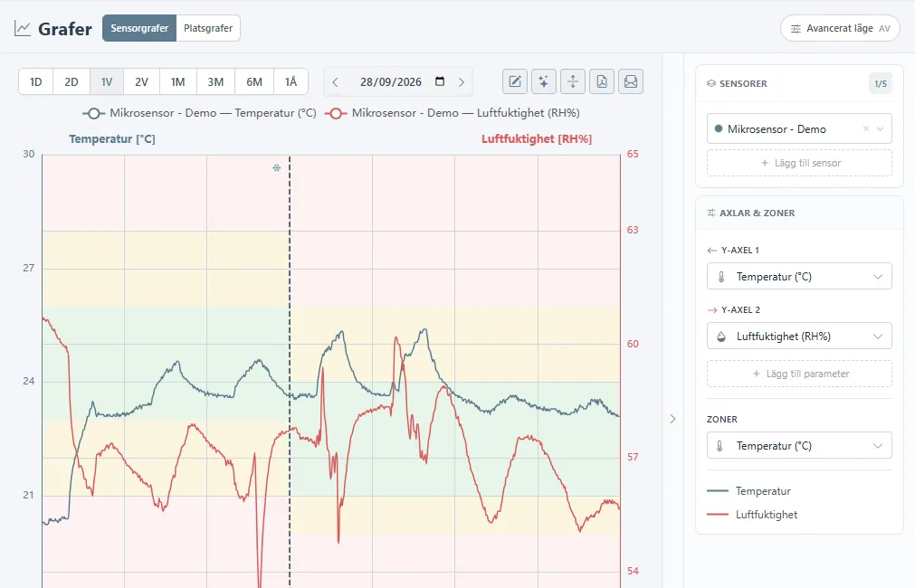This screenshot has width=915, height=588.
Task: Click Lägg till sensor button
Action: (799, 164)
